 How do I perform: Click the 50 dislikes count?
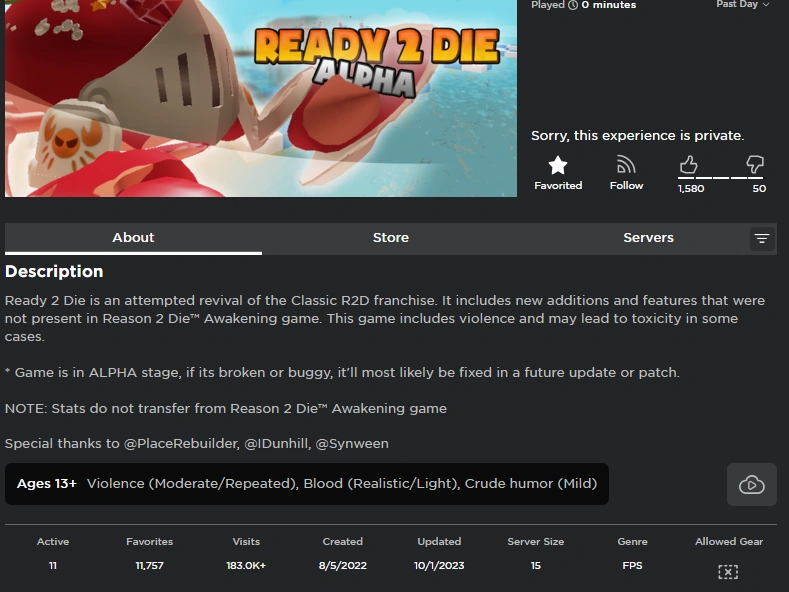[x=759, y=189]
